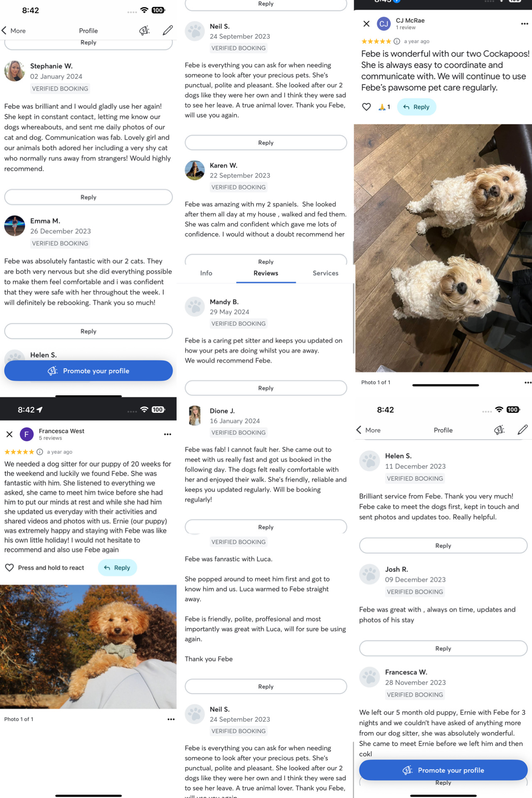Viewport: 532px width, 798px height.
Task: Open the three-dot menu next to CJ McRae
Action: [525, 24]
